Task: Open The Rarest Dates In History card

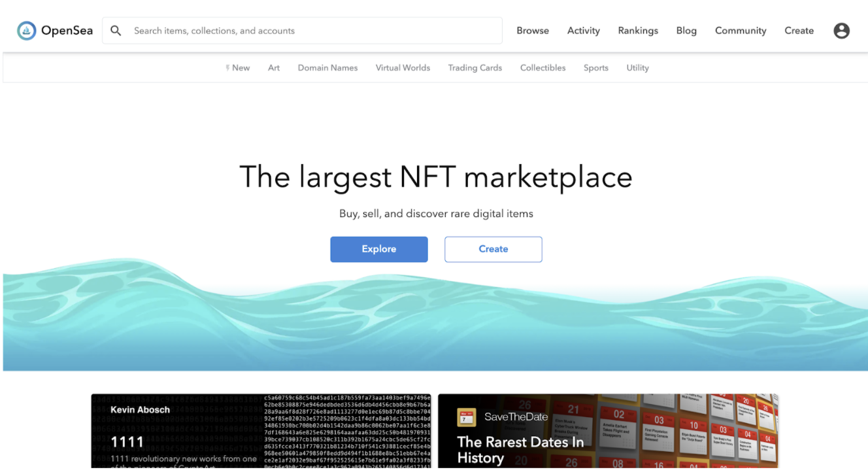Action: tap(607, 432)
